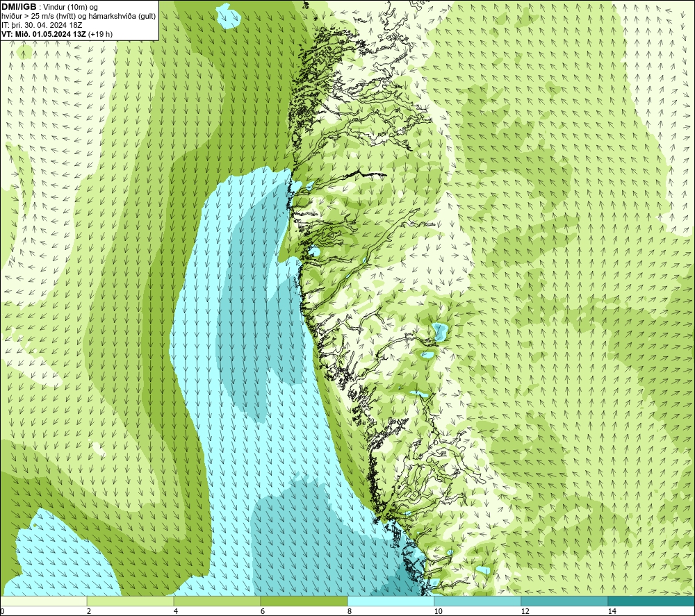Viewport: 695px width, 616px height.
Task: Click legend scale label '4'
Action: tap(176, 611)
